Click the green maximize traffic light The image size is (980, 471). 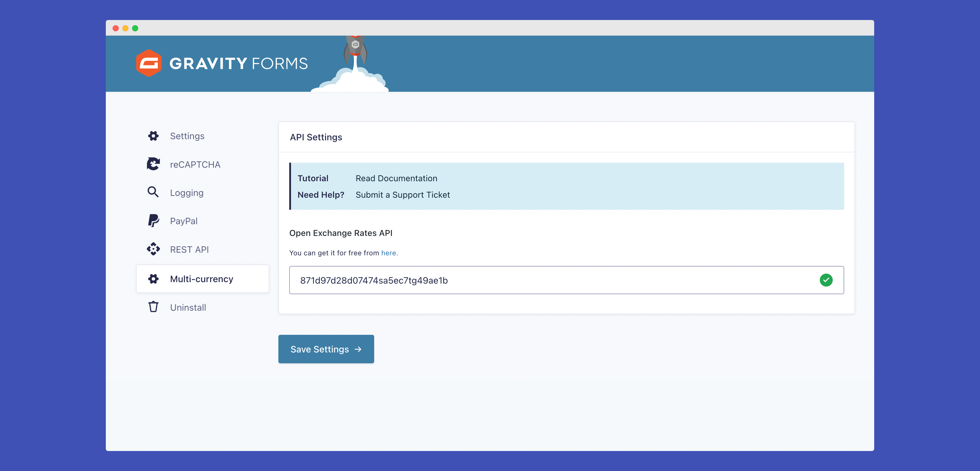(x=136, y=28)
